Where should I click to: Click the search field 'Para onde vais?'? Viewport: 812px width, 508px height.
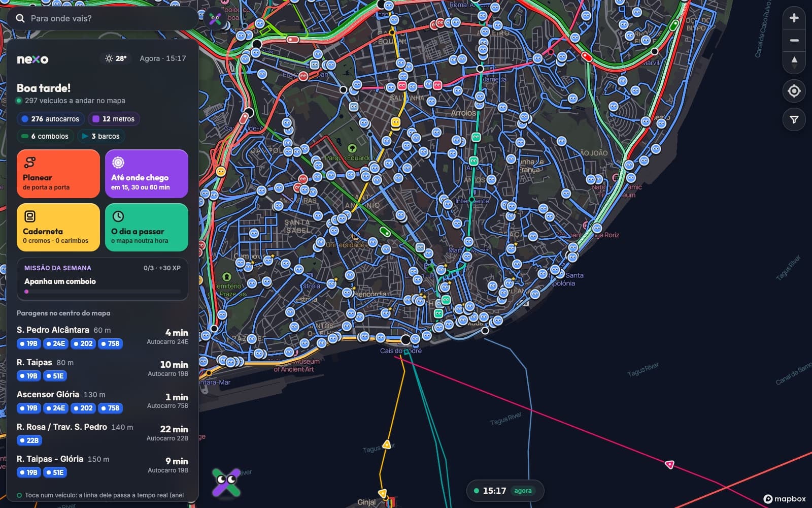coord(101,18)
